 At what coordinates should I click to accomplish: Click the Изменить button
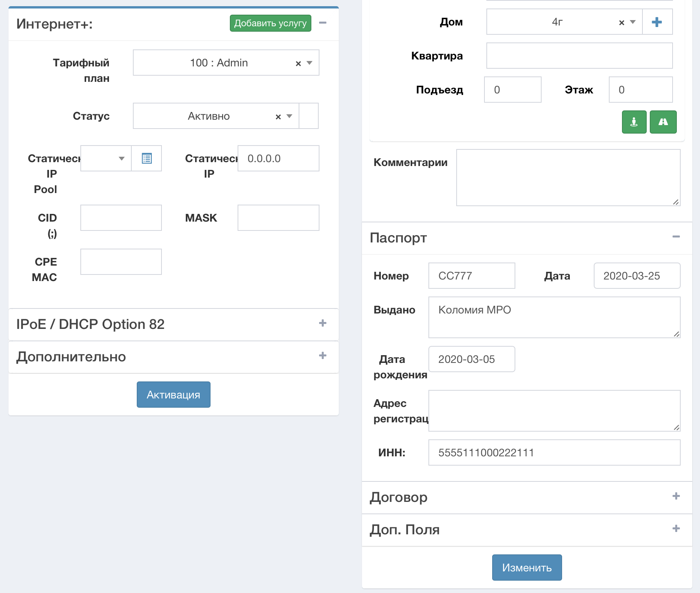pos(527,568)
